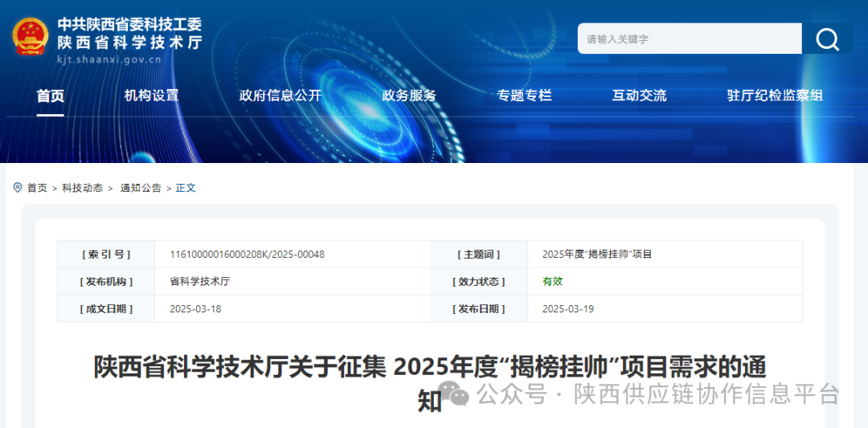Click the [ 主题词 ] label cell
The width and height of the screenshot is (868, 428).
click(x=479, y=255)
